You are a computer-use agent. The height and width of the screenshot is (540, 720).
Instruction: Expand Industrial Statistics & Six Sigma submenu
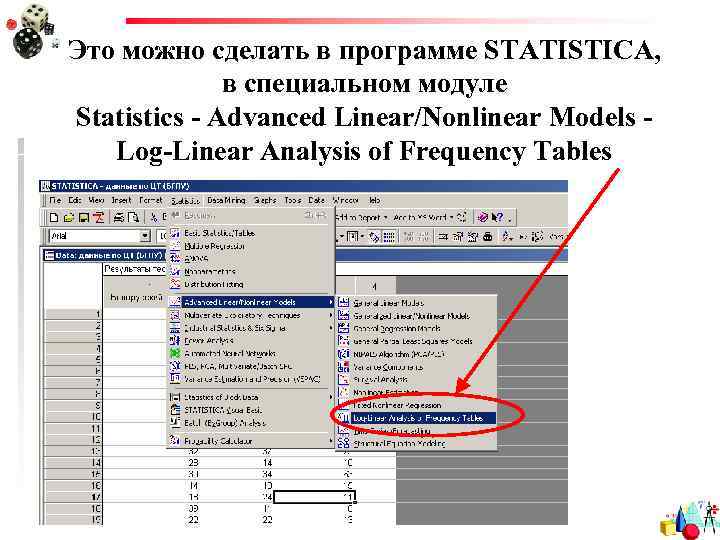(x=331, y=328)
